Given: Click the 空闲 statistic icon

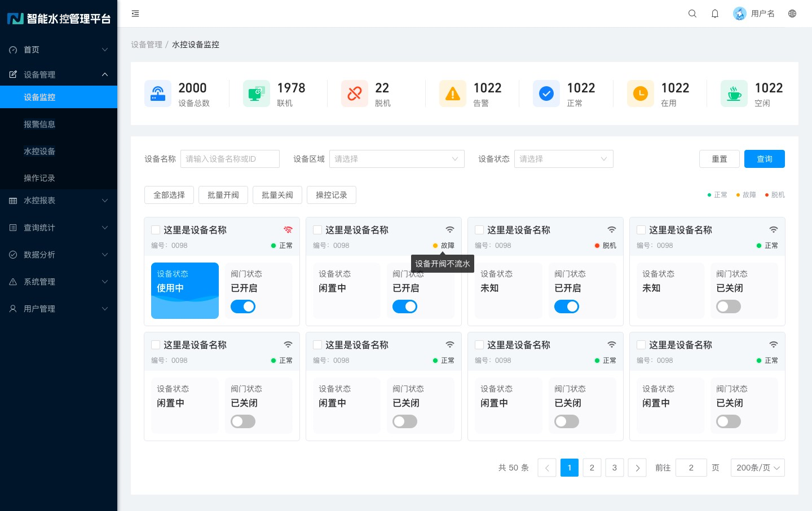Looking at the screenshot, I should click(734, 94).
